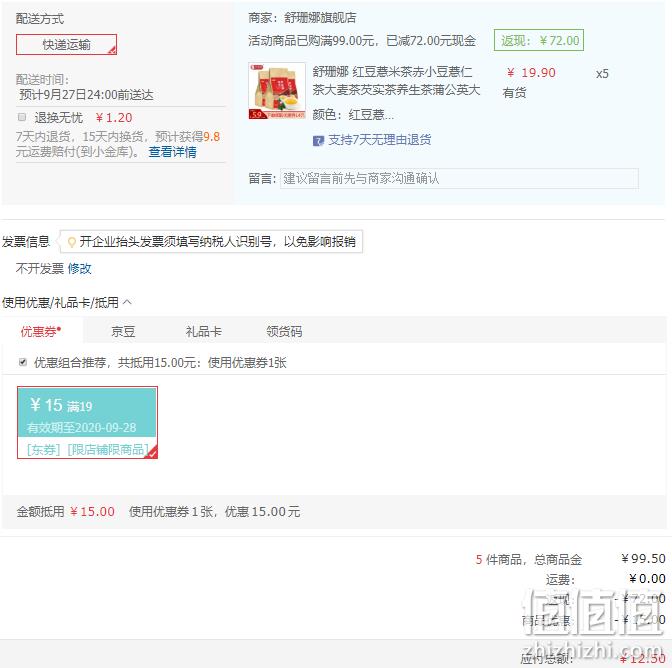The image size is (672, 668).
Task: Click the 不开发票 text
Action: [x=39, y=269]
